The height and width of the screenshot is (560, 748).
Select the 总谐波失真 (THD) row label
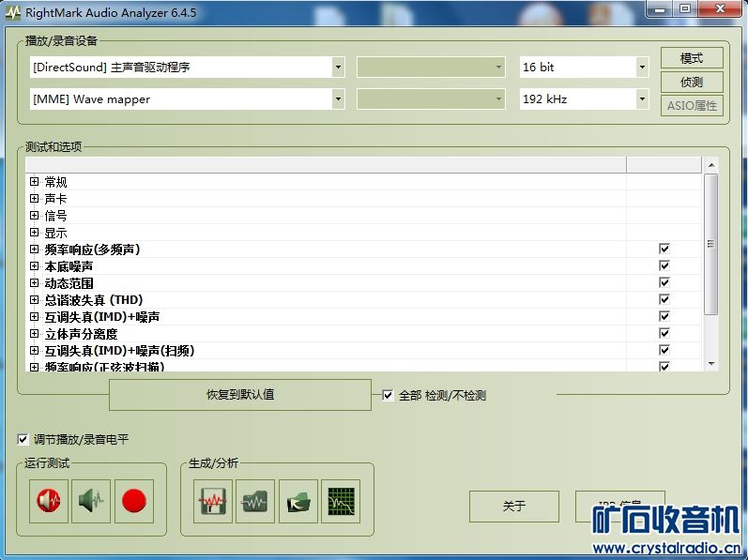tap(94, 300)
